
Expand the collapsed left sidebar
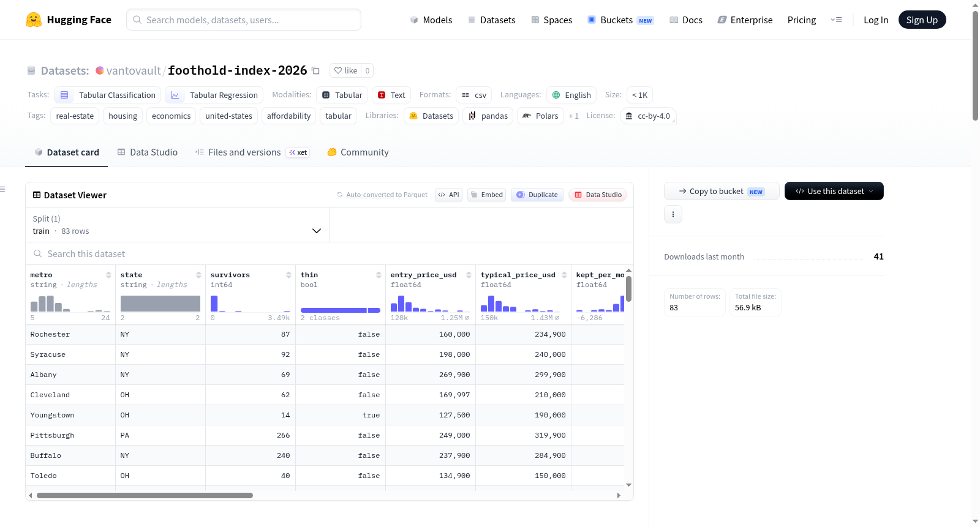2,189
